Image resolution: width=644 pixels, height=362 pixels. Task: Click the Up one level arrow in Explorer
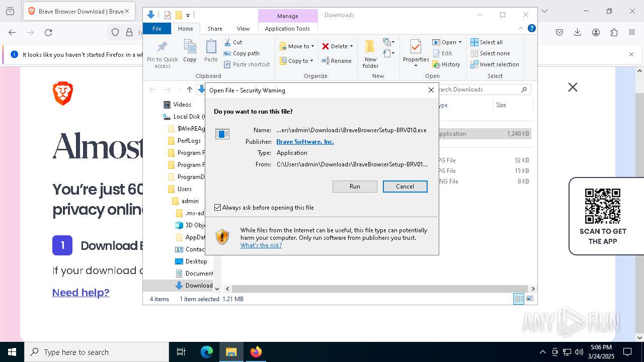[189, 89]
